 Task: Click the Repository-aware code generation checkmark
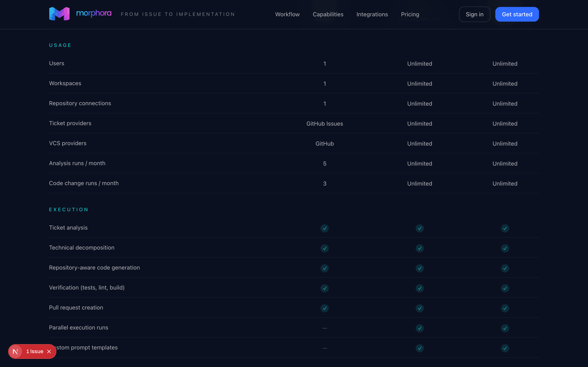pyautogui.click(x=324, y=269)
